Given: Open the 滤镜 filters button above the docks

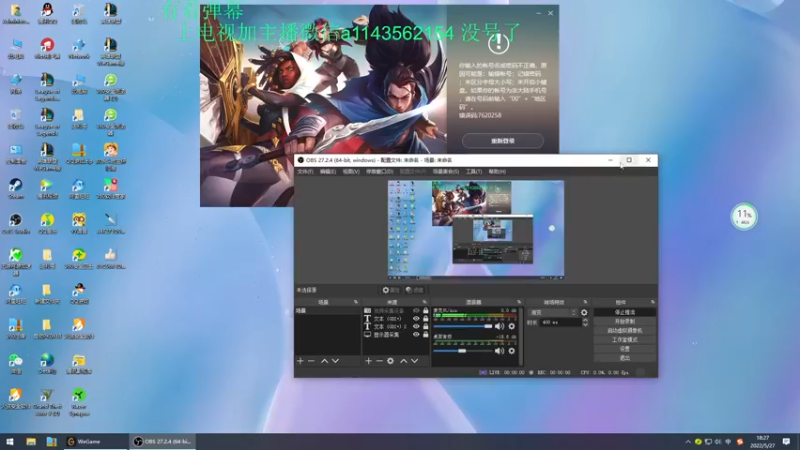Looking at the screenshot, I should (415, 290).
